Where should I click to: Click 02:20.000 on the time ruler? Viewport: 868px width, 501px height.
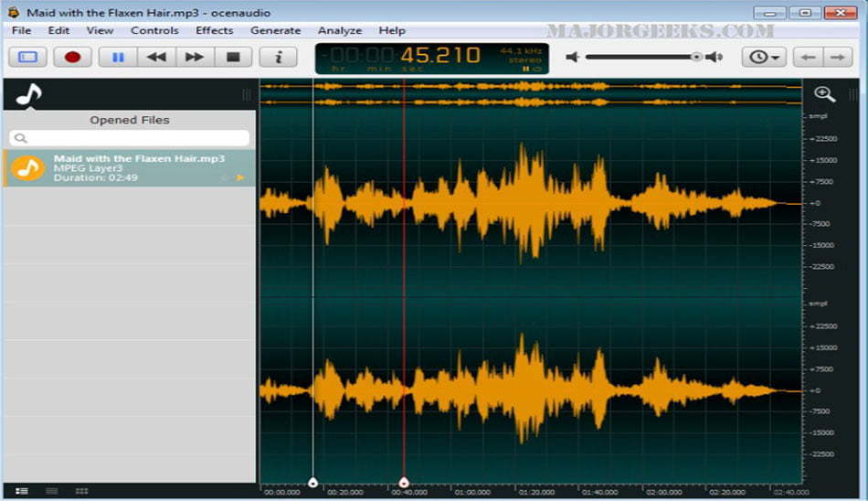[x=728, y=492]
